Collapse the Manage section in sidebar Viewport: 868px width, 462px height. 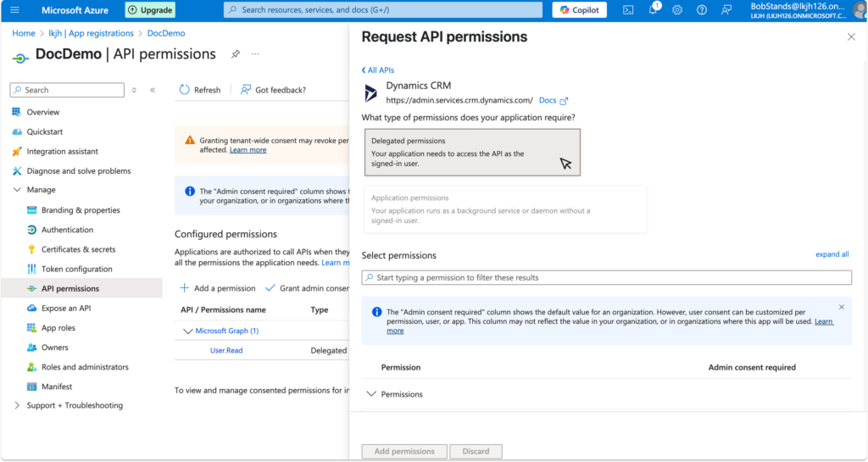click(x=17, y=190)
